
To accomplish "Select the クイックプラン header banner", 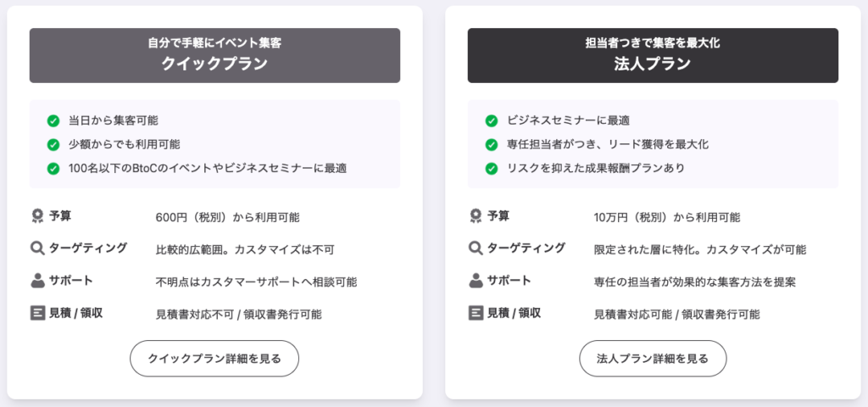I will [214, 55].
